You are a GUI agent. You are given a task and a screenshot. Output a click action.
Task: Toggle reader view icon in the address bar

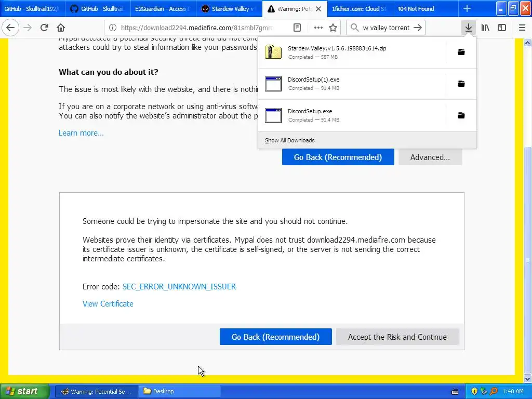[x=297, y=28]
